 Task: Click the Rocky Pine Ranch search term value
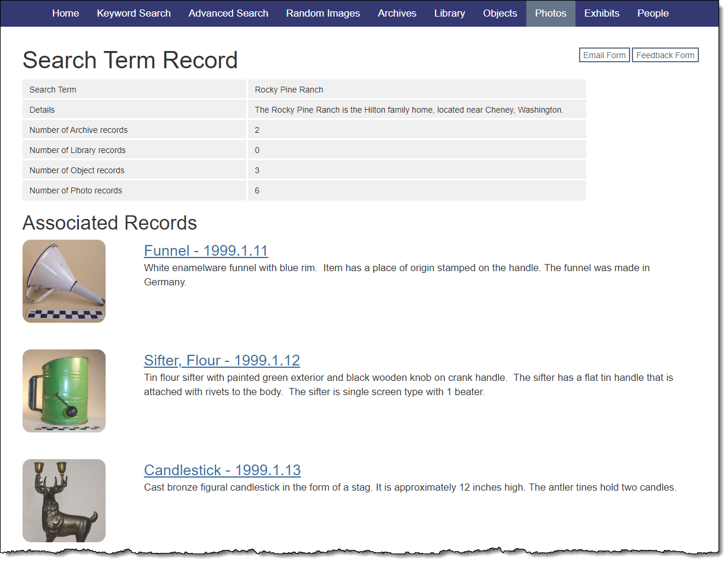[x=289, y=90]
